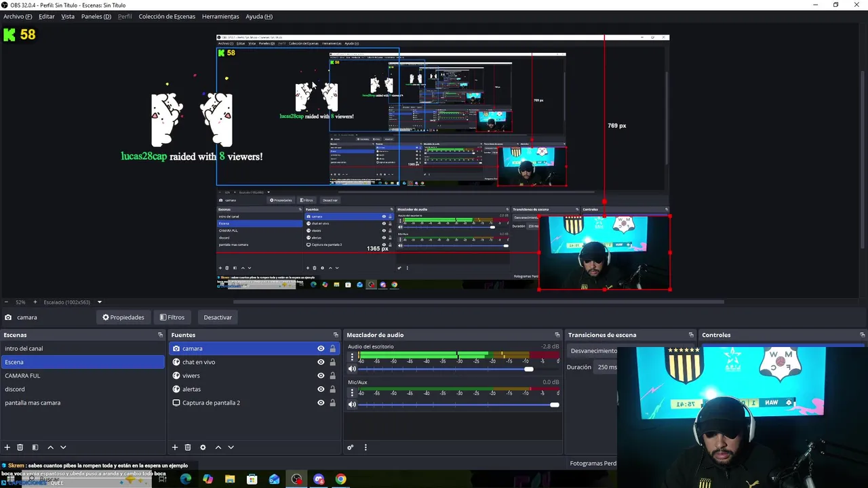
Task: Open scene filters icon in Escenas toolbar
Action: coord(35,447)
